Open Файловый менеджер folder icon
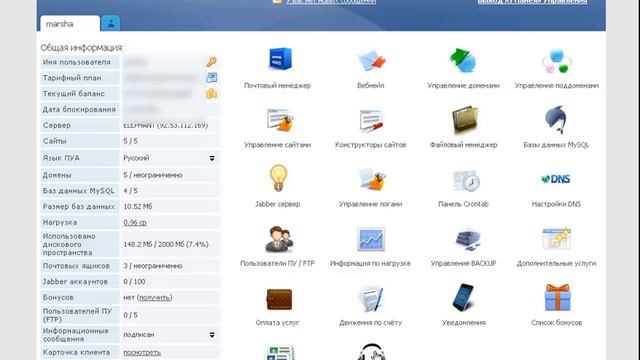The width and height of the screenshot is (640, 360). [x=464, y=120]
